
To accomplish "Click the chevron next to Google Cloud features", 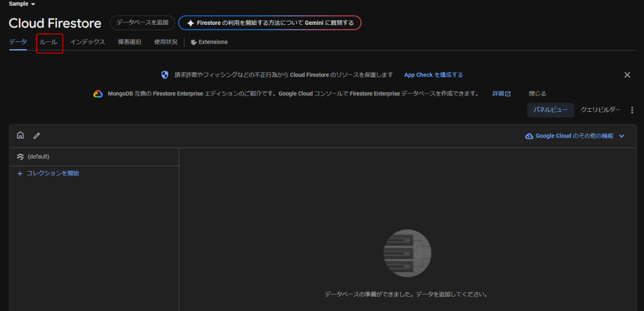I will pyautogui.click(x=621, y=136).
